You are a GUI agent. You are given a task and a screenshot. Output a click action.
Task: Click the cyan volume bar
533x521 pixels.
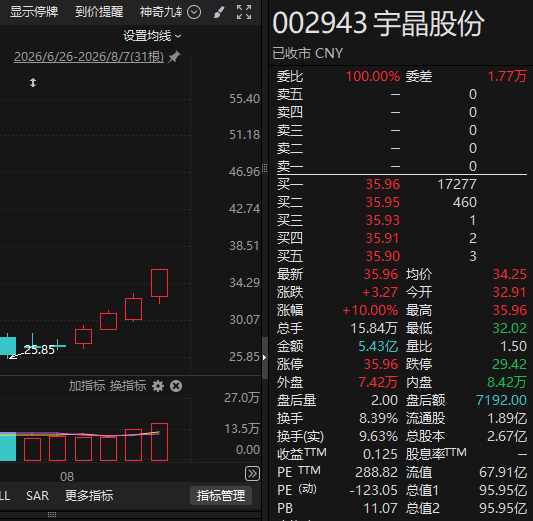tap(8, 447)
